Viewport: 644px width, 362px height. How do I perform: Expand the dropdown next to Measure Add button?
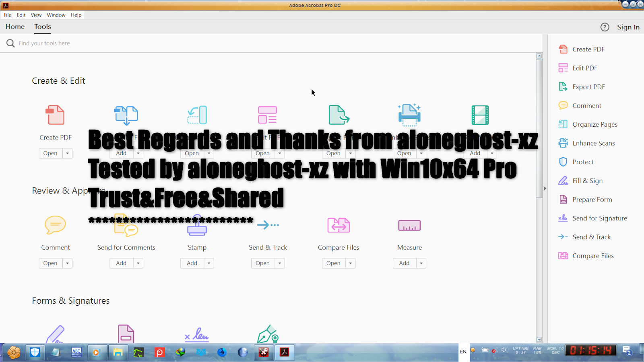click(421, 263)
